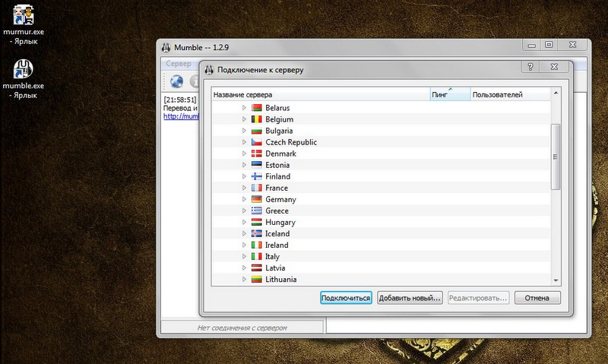The width and height of the screenshot is (608, 364).
Task: Expand the Lithuania server group
Action: [x=244, y=279]
